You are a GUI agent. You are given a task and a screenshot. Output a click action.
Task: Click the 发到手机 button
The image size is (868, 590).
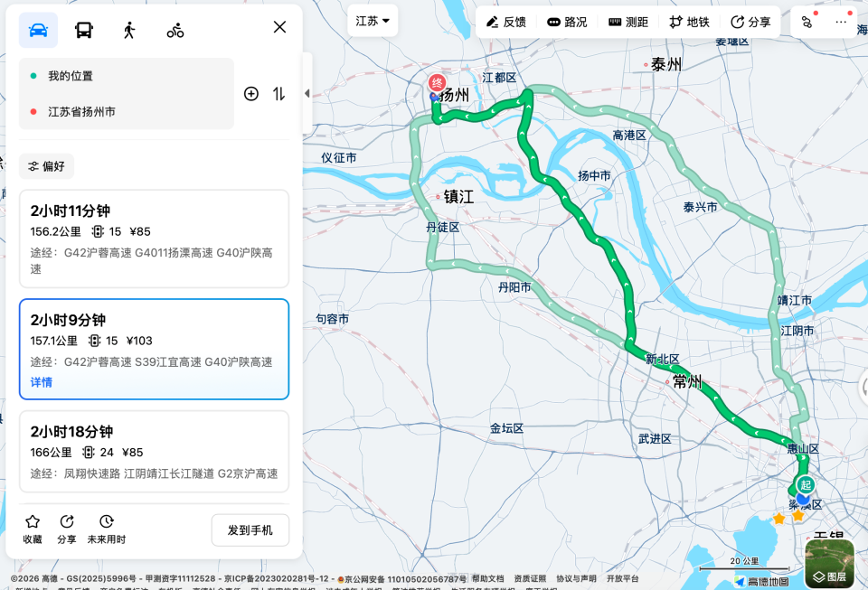(x=250, y=530)
